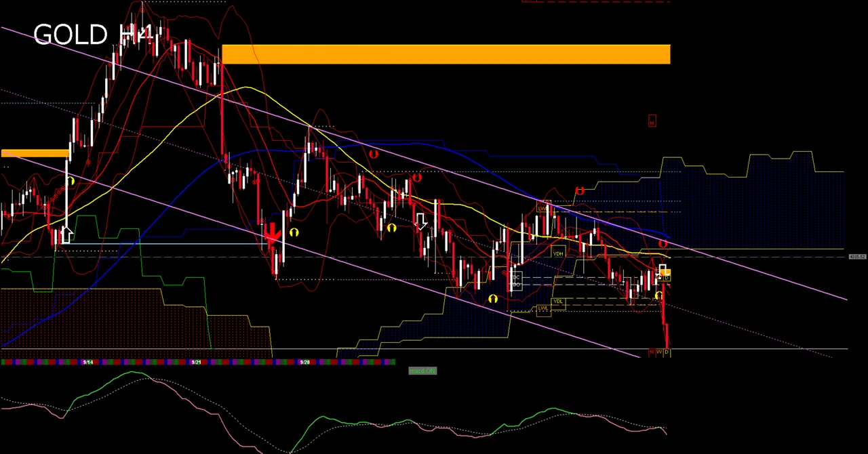868x454 pixels.
Task: Click the bottom 'W' weekly pivot label
Action: [x=659, y=352]
